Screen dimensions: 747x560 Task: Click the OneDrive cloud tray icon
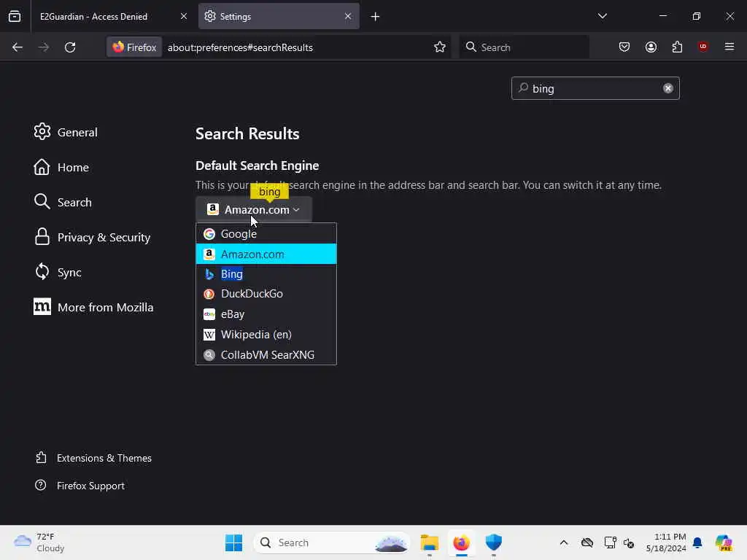(587, 542)
